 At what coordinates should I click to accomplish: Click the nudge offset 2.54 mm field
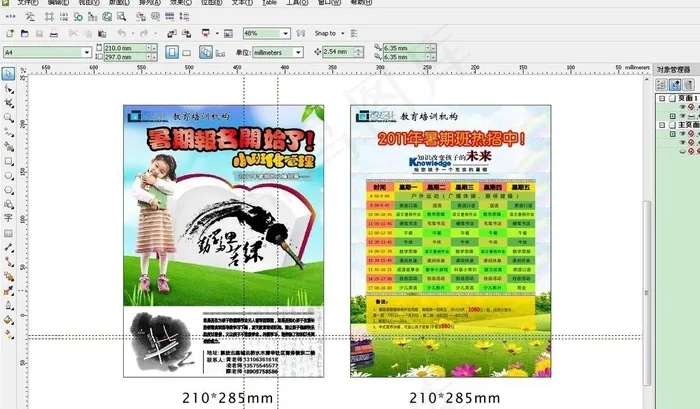pyautogui.click(x=335, y=51)
